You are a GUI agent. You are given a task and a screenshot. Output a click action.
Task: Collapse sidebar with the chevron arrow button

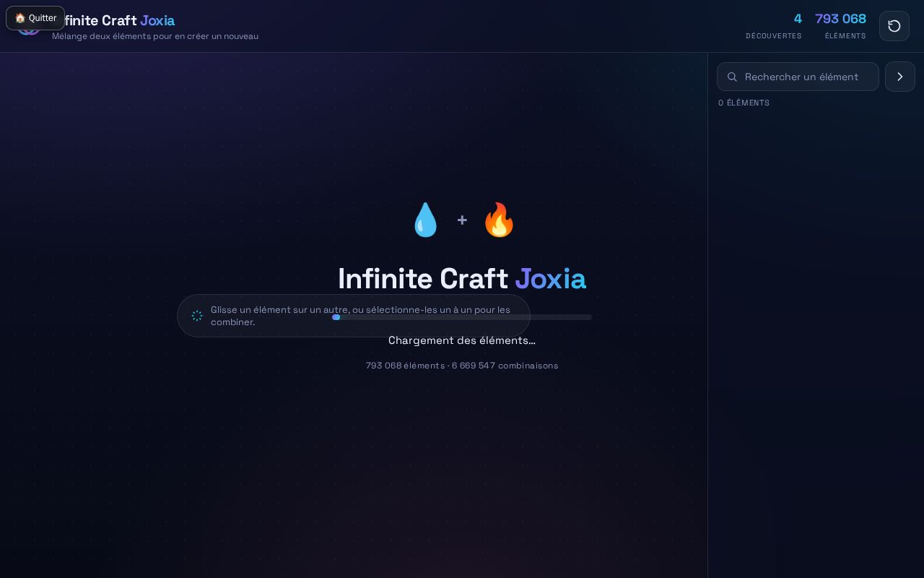click(900, 77)
